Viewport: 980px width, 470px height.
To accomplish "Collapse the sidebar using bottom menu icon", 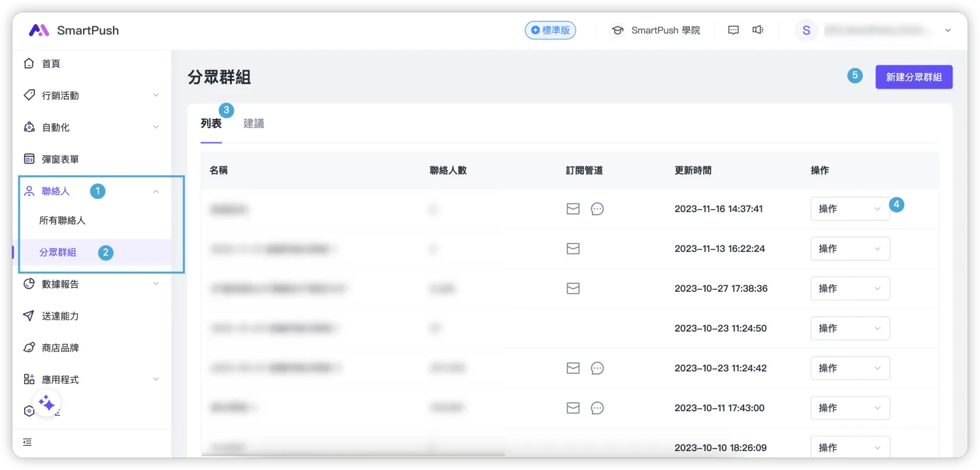I will coord(27,442).
